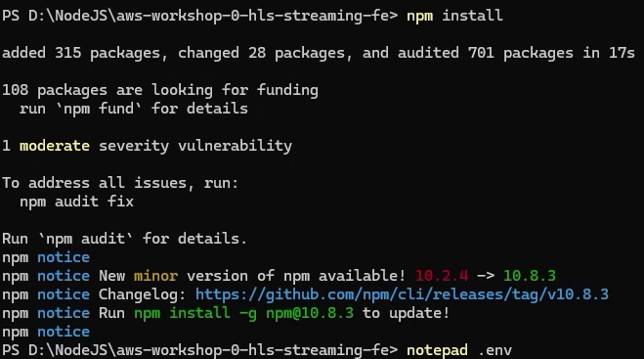Click the first PowerShell prompt path
Screen dimensions: 644x359
[200, 16]
